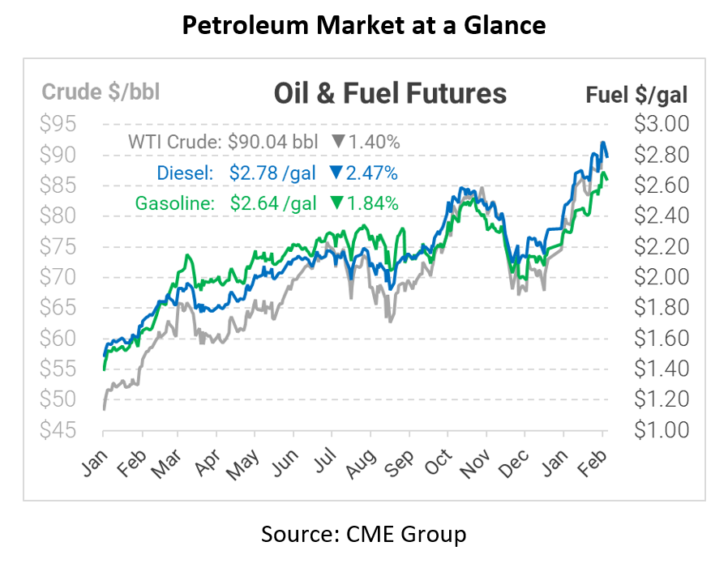Click the "Petroleum Market at a Glance" title
This screenshot has width=728, height=576.
pos(363,26)
